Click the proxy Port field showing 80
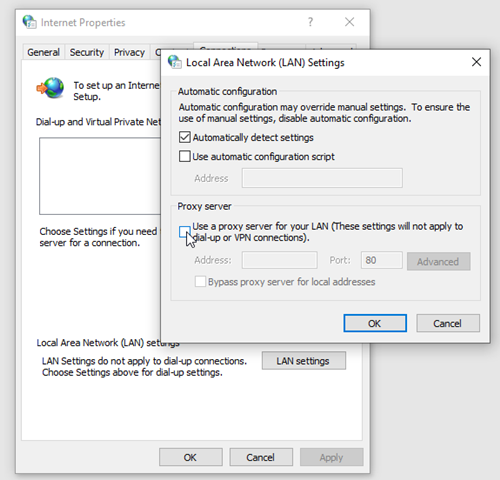This screenshot has height=480, width=500. (382, 260)
